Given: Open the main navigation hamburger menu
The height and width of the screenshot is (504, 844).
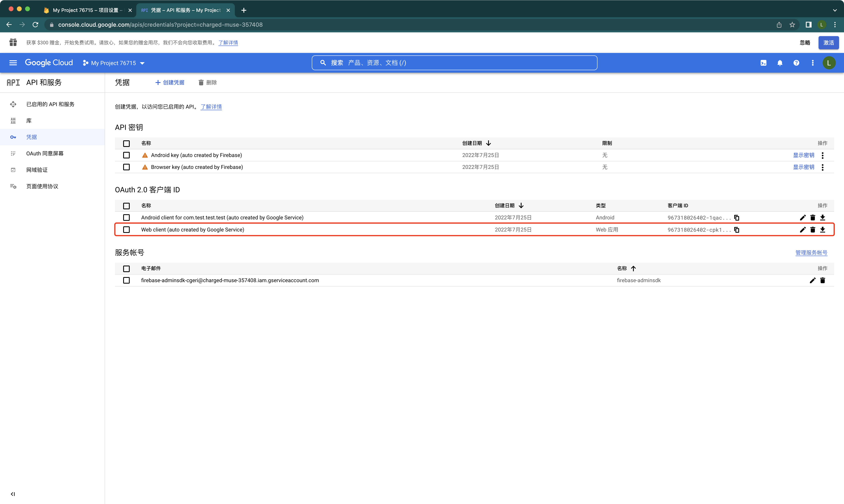Looking at the screenshot, I should (13, 63).
